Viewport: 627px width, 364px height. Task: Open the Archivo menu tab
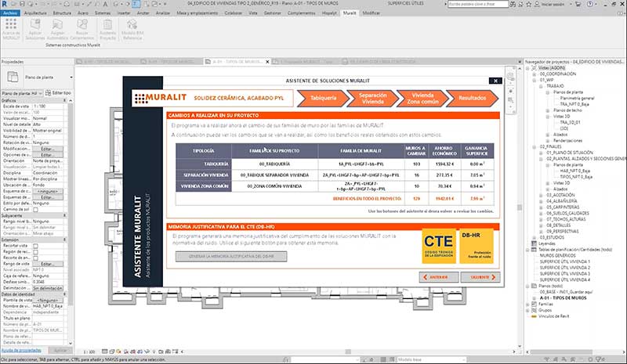10,13
